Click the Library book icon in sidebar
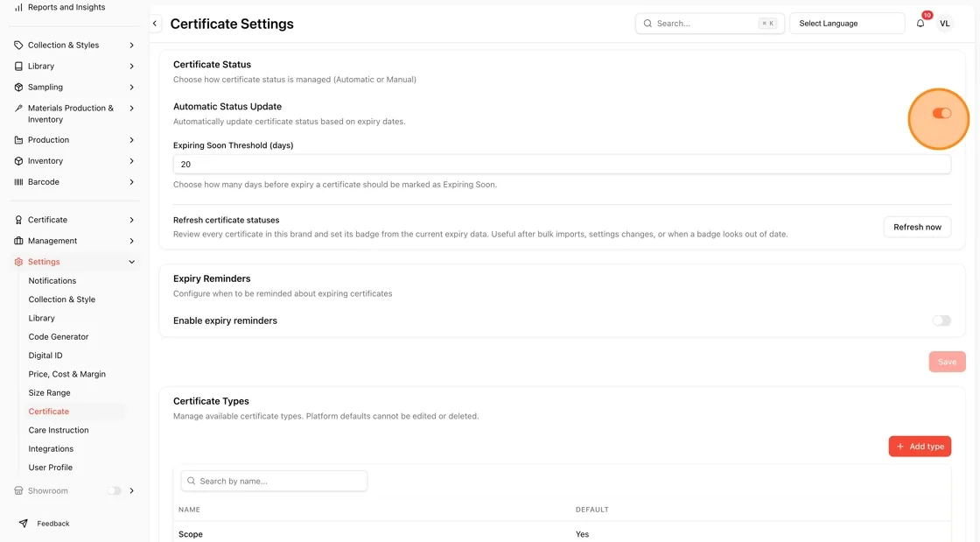 (18, 67)
